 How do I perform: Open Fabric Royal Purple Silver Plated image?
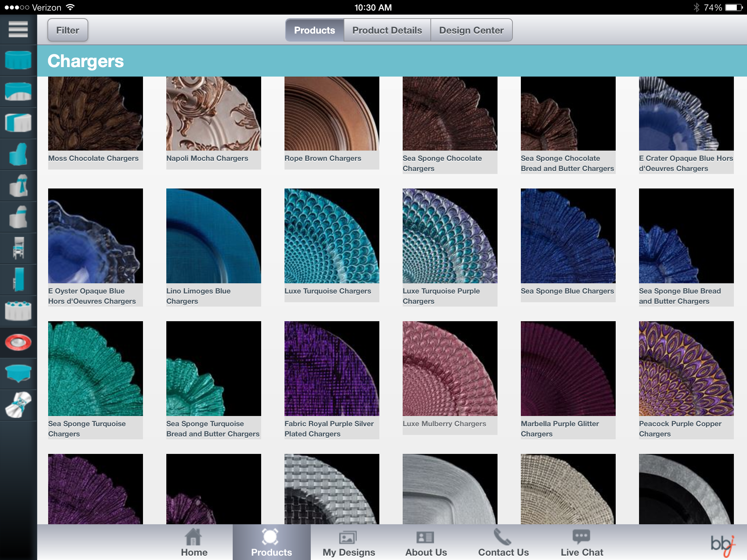coord(332,369)
